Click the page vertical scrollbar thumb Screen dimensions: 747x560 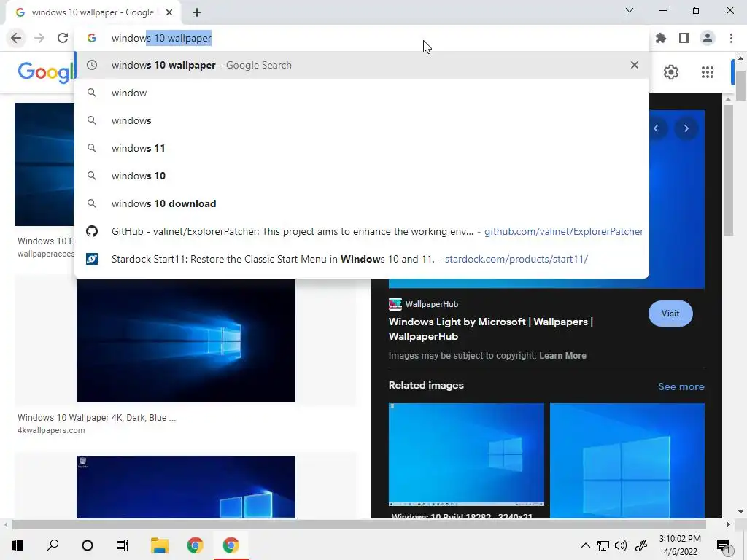(x=740, y=86)
